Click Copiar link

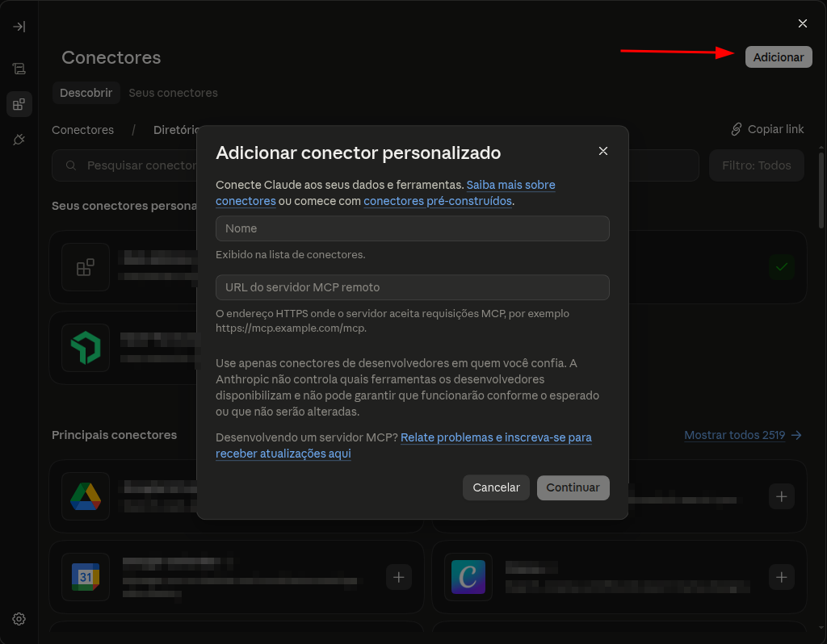(x=767, y=129)
